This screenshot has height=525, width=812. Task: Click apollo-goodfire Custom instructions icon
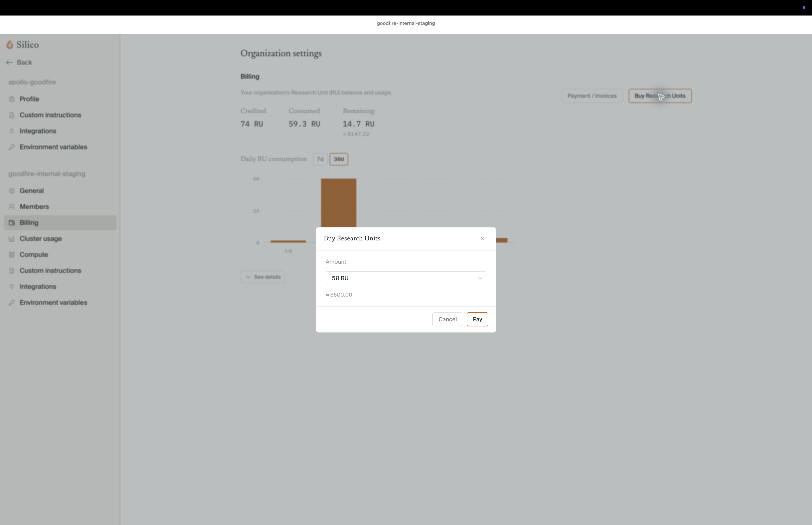click(x=12, y=115)
